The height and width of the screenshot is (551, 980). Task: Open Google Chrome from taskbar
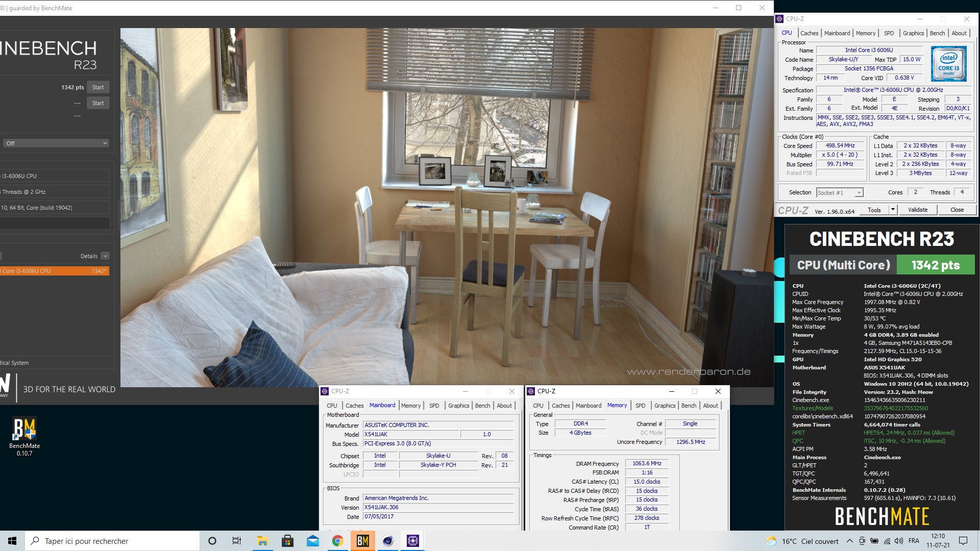pyautogui.click(x=337, y=541)
